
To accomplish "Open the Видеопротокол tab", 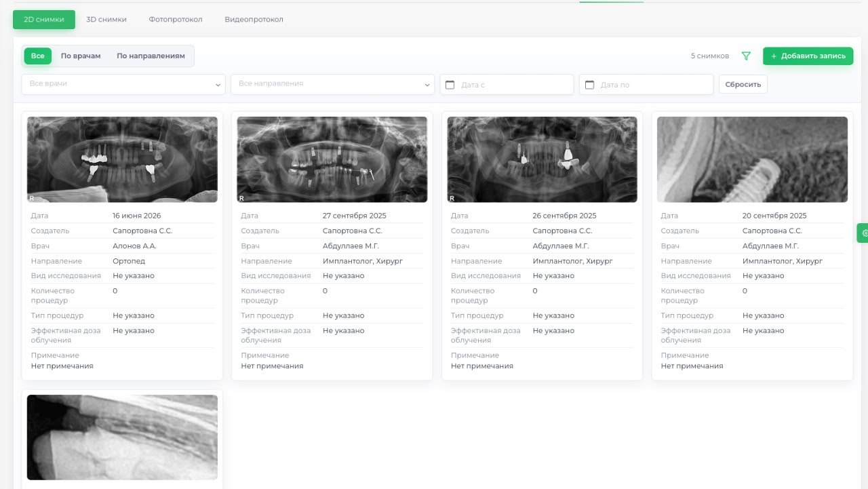I will pos(254,20).
